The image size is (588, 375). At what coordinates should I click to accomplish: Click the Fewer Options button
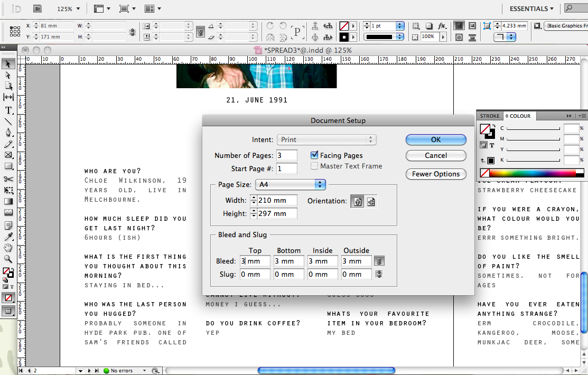click(x=436, y=174)
